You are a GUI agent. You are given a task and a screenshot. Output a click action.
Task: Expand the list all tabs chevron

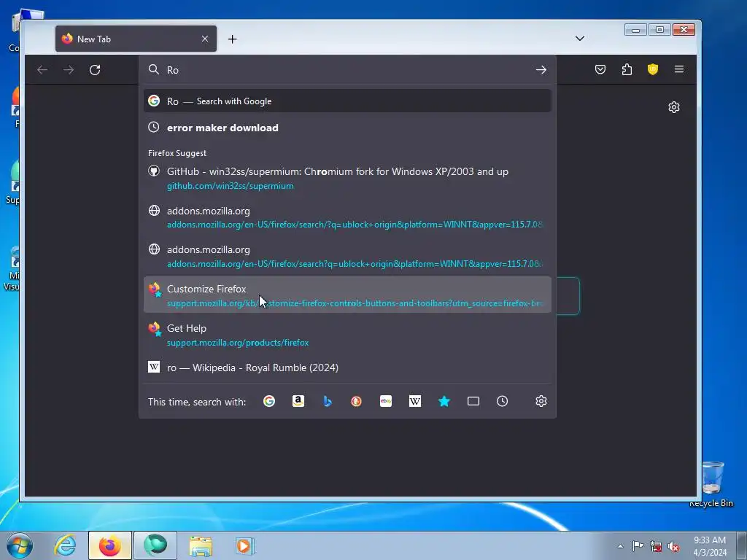point(580,39)
